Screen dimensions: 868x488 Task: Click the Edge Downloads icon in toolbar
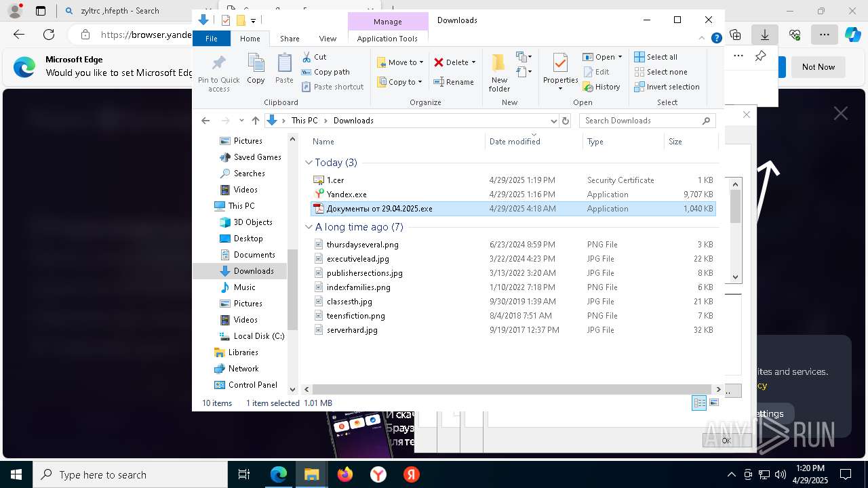(x=764, y=35)
